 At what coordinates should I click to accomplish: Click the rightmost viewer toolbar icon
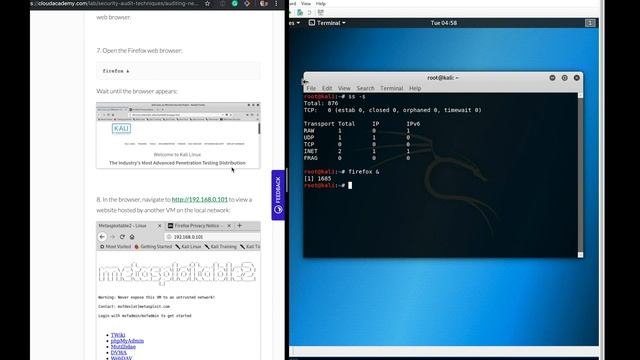tap(321, 12)
